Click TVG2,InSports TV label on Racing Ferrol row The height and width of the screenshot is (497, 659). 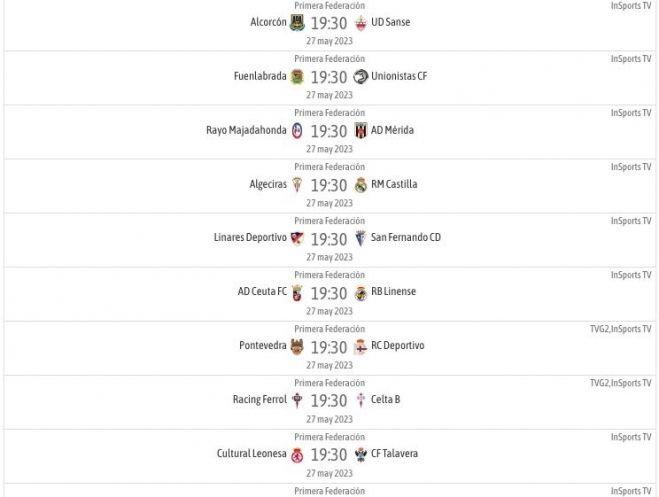pos(621,383)
